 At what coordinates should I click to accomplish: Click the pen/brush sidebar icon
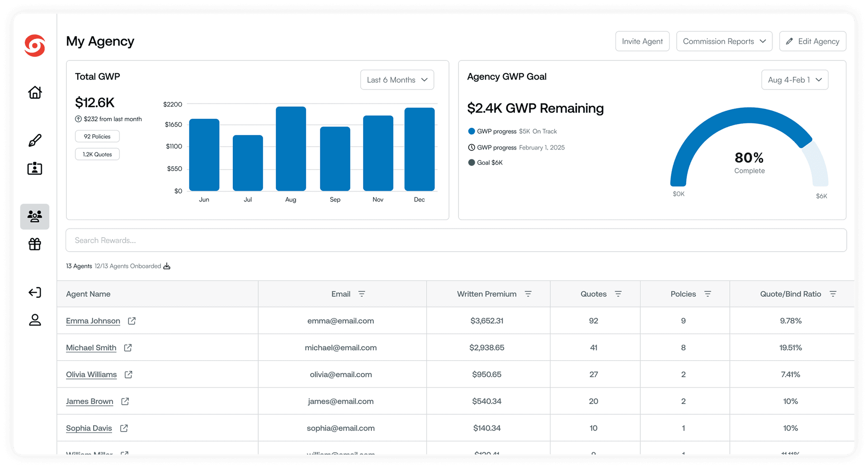[x=35, y=140]
